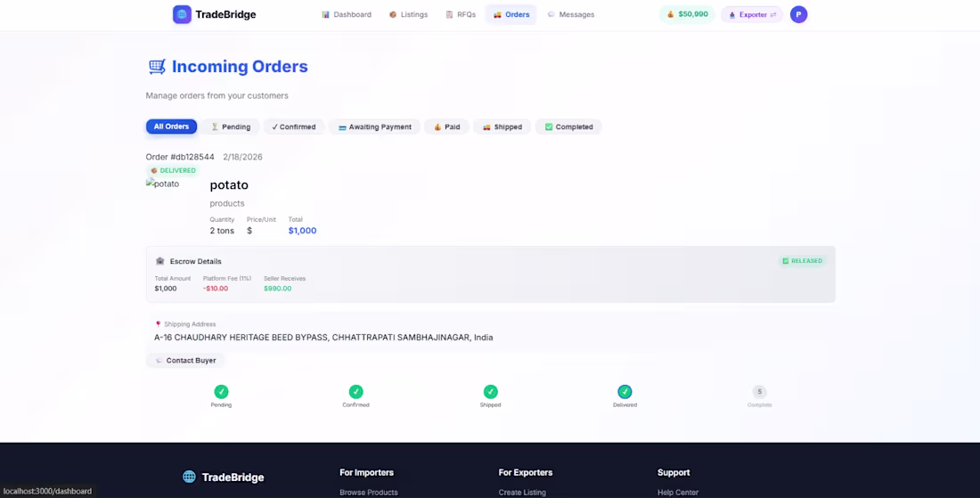The height and width of the screenshot is (498, 980).
Task: Go to the RFQs nav item
Action: (461, 14)
